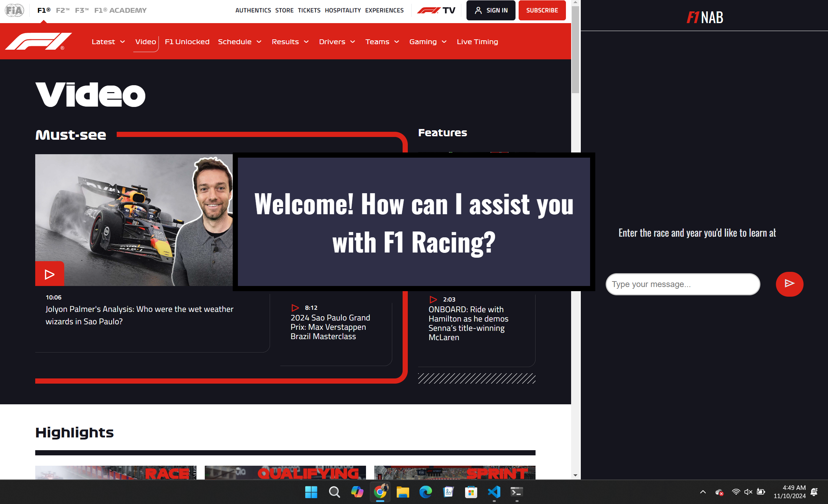This screenshot has width=828, height=504.
Task: Click the SIGN IN button
Action: pyautogui.click(x=491, y=10)
